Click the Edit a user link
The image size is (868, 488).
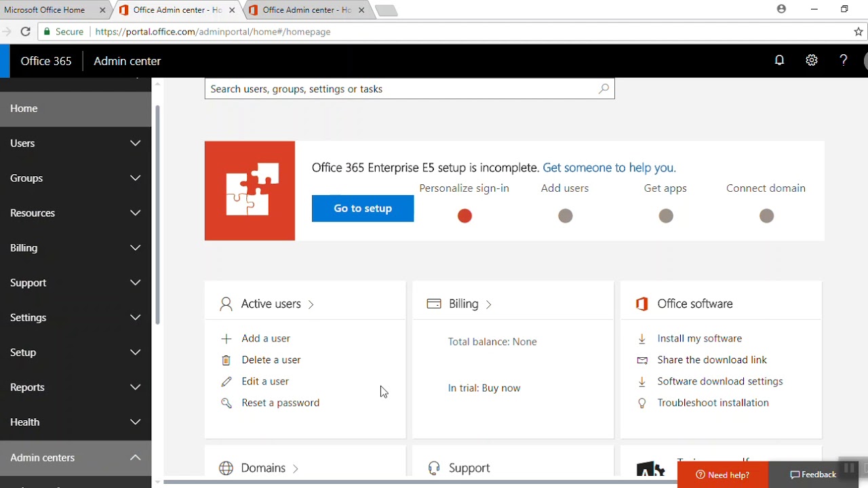(x=265, y=382)
